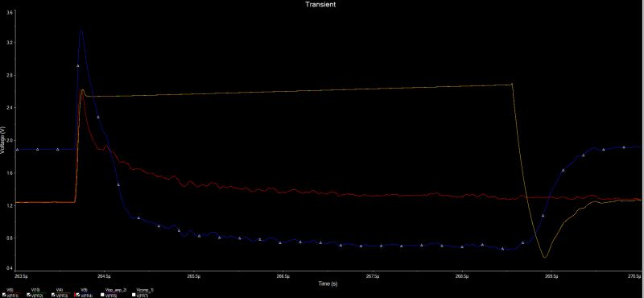Enable the V(PR7) trace checkbox

(x=134, y=295)
